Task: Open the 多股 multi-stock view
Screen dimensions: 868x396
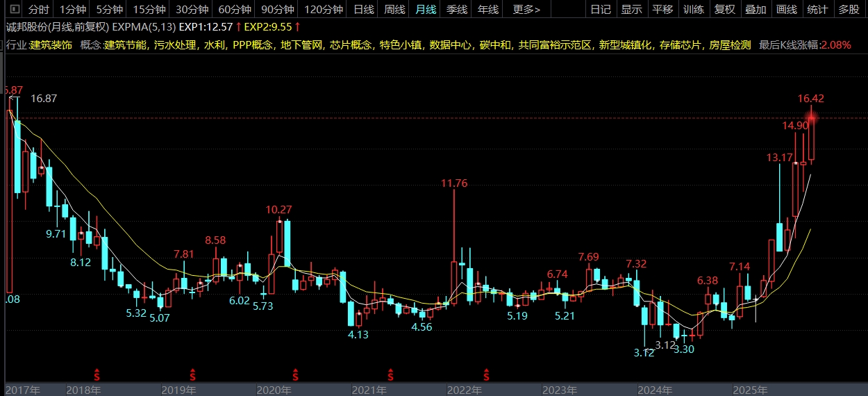Action: coord(849,9)
